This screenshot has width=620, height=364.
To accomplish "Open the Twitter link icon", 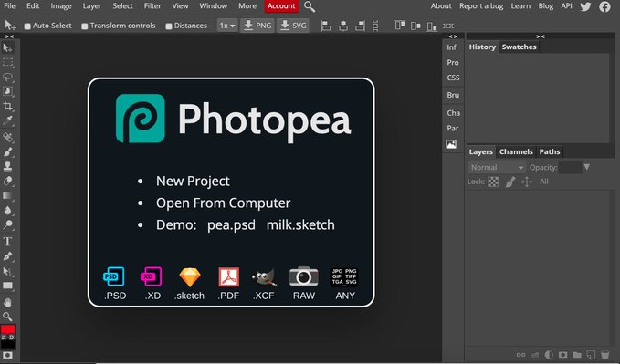I will coord(585,6).
